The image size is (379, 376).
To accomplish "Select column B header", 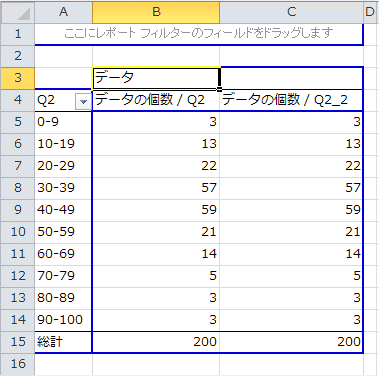I will pyautogui.click(x=156, y=12).
